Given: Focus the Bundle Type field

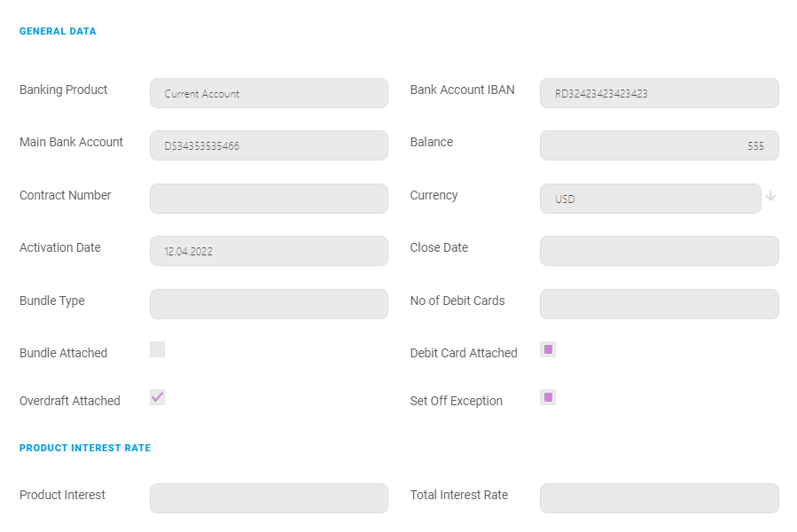Looking at the screenshot, I should pyautogui.click(x=269, y=304).
